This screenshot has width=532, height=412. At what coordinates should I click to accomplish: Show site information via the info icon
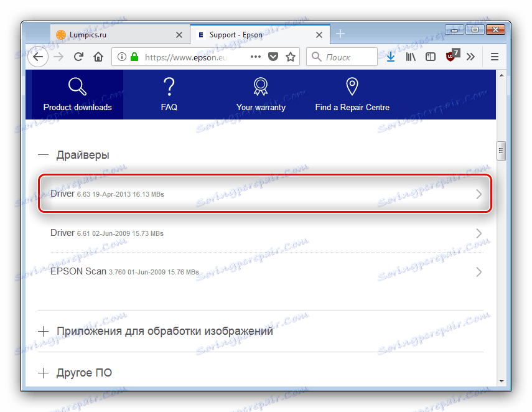(x=121, y=57)
